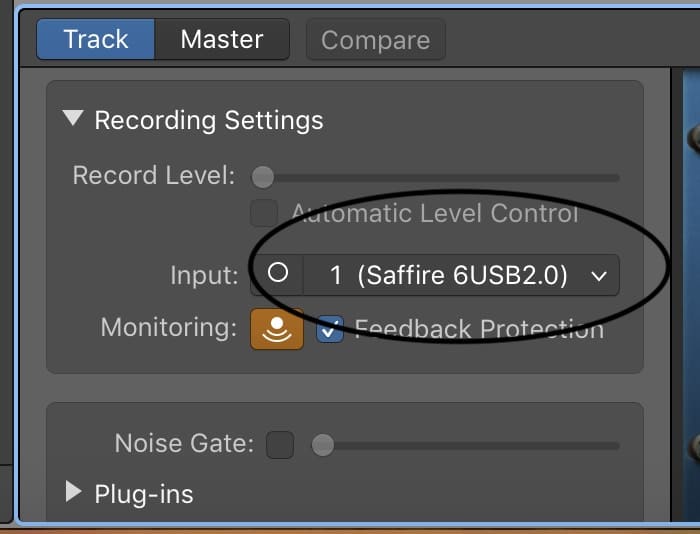The height and width of the screenshot is (534, 700).
Task: Click the mono input circle icon
Action: (278, 272)
